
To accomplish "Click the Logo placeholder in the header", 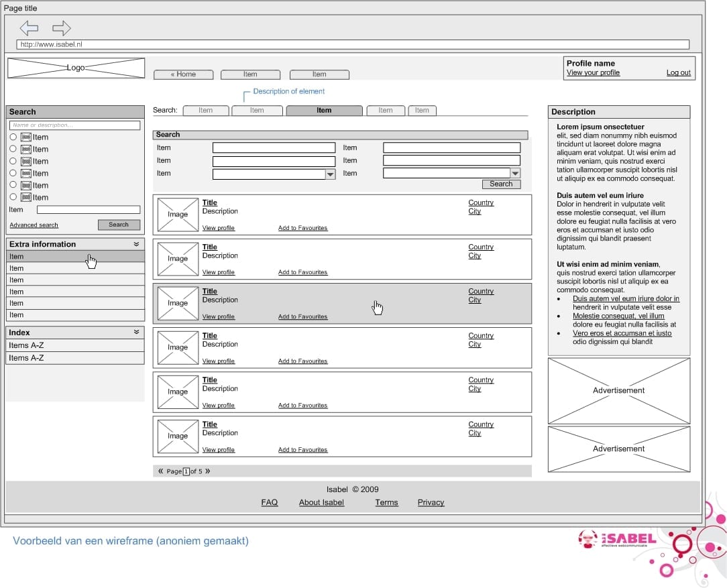I will [76, 68].
